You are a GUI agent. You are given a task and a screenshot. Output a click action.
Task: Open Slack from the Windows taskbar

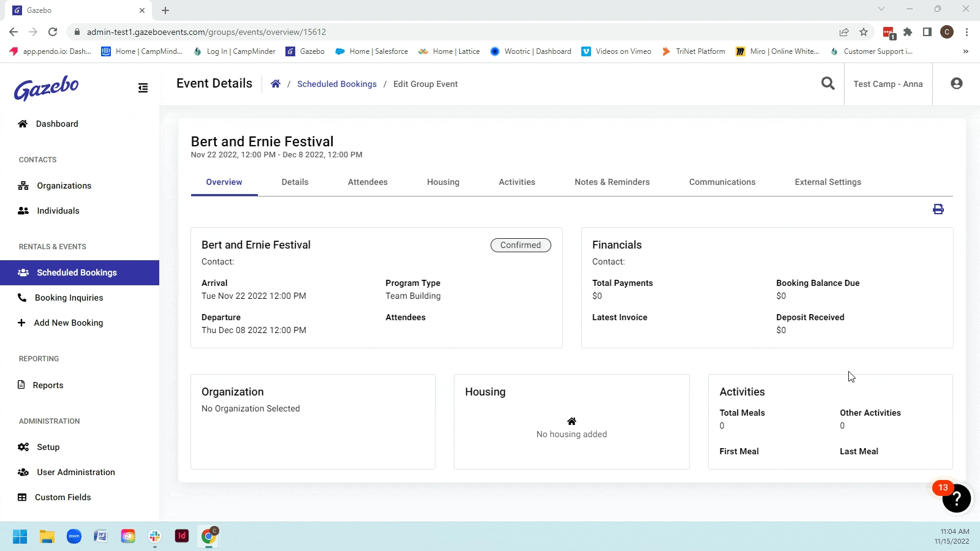point(155,536)
